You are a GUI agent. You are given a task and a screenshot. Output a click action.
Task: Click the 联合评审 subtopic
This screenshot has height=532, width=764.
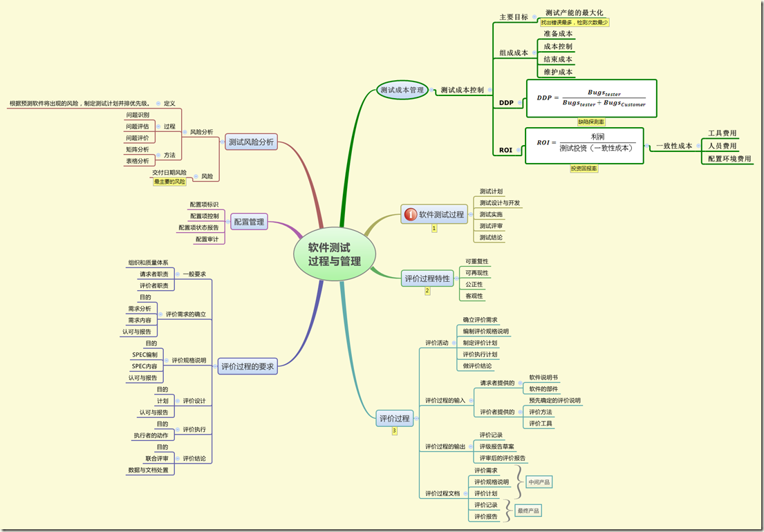[x=157, y=459]
